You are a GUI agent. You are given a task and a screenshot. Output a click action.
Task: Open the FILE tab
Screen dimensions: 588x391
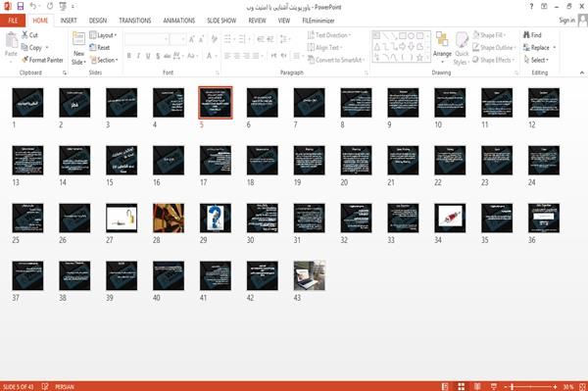(13, 21)
